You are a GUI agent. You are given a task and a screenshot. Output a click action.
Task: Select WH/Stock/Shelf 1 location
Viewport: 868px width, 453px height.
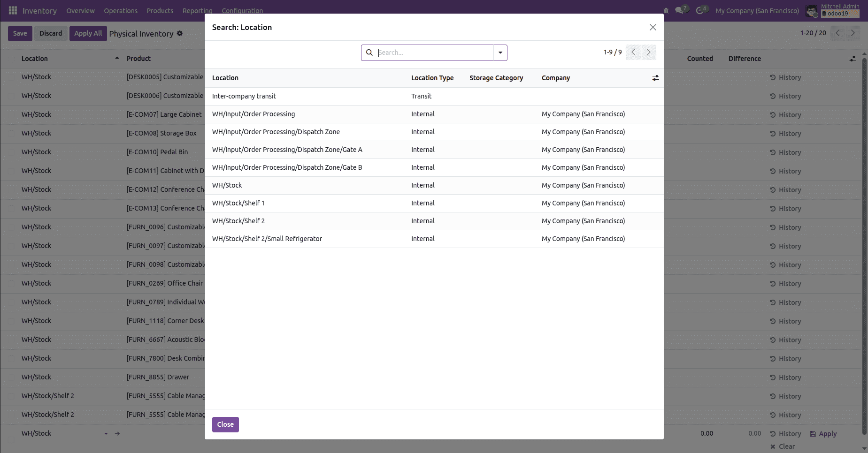(434, 203)
